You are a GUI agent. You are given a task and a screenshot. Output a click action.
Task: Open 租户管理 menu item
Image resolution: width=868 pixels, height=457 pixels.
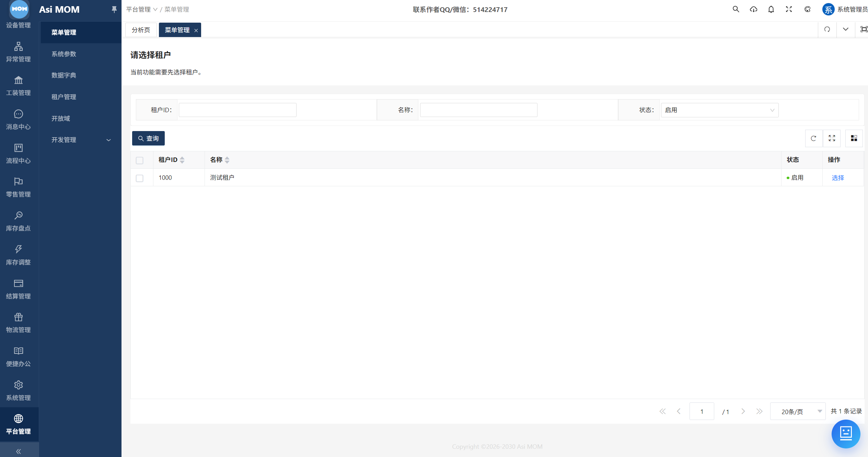[81, 97]
